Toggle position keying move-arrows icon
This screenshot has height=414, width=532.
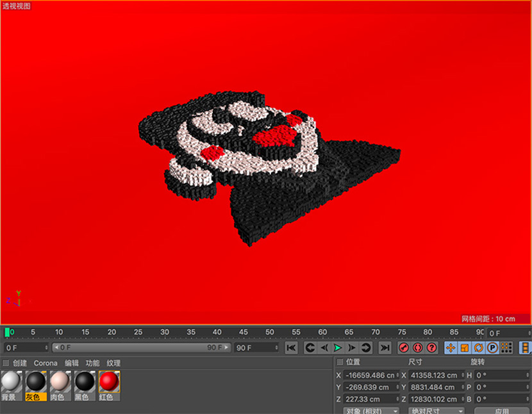click(451, 348)
